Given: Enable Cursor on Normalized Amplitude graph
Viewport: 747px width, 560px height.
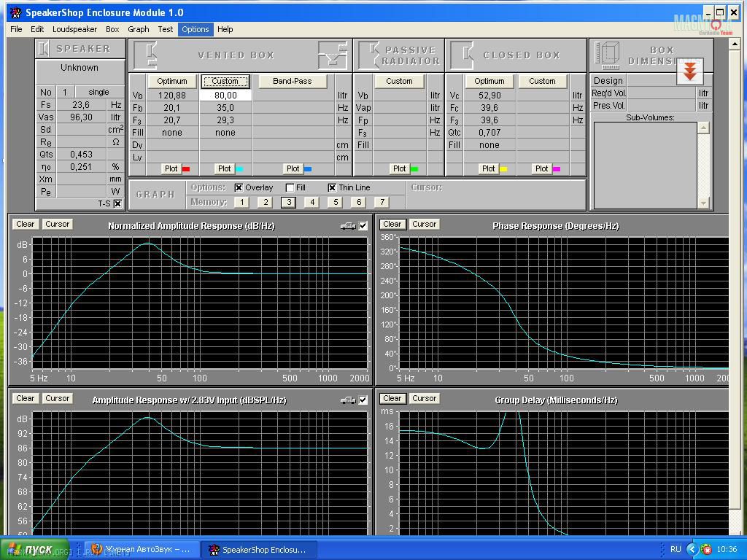Looking at the screenshot, I should point(57,225).
